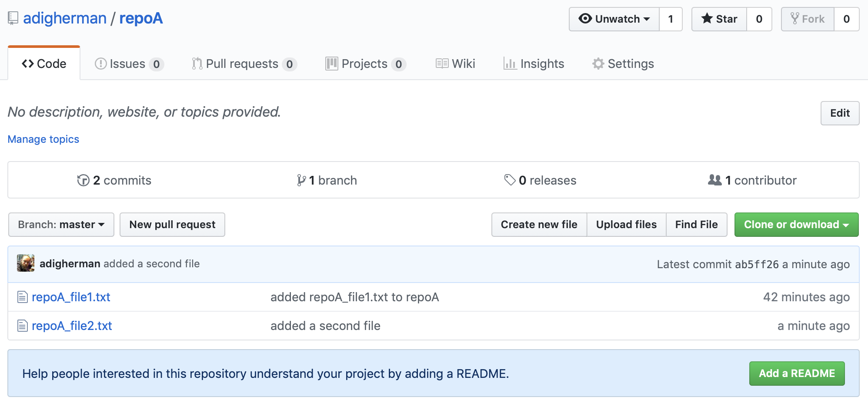Viewport: 868px width, 404px height.
Task: Click the file icon next to repoA_file1.txt
Action: pos(23,297)
